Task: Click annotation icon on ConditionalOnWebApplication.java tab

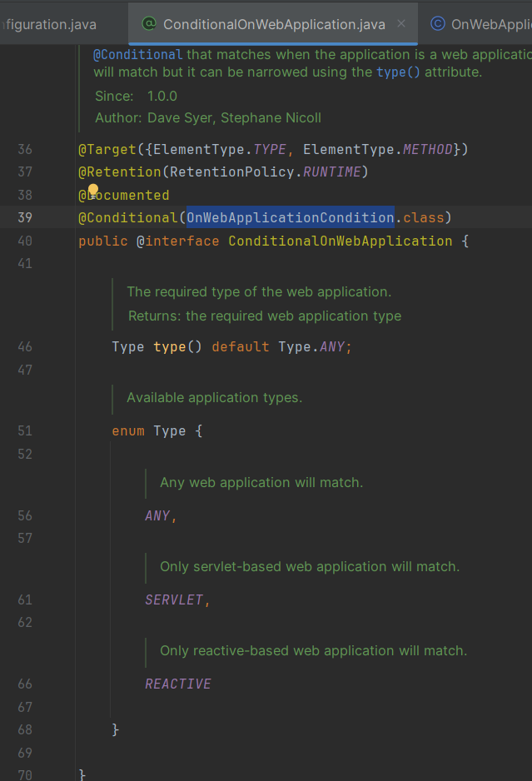Action: [149, 24]
